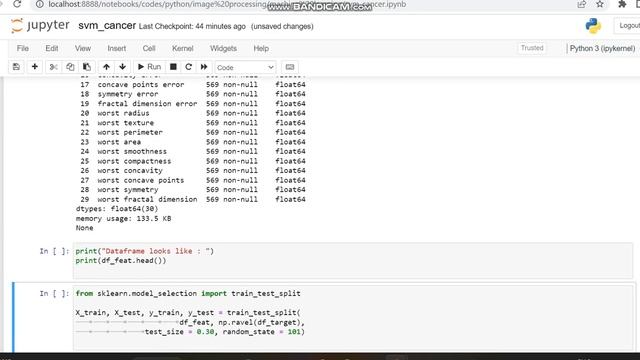The height and width of the screenshot is (360, 640).
Task: Open the Cell menu
Action: [149, 48]
